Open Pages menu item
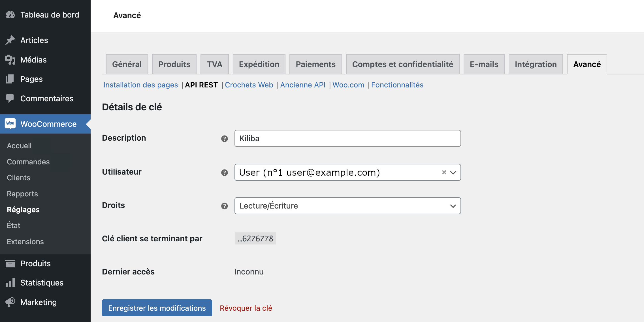The width and height of the screenshot is (644, 322). click(45, 79)
